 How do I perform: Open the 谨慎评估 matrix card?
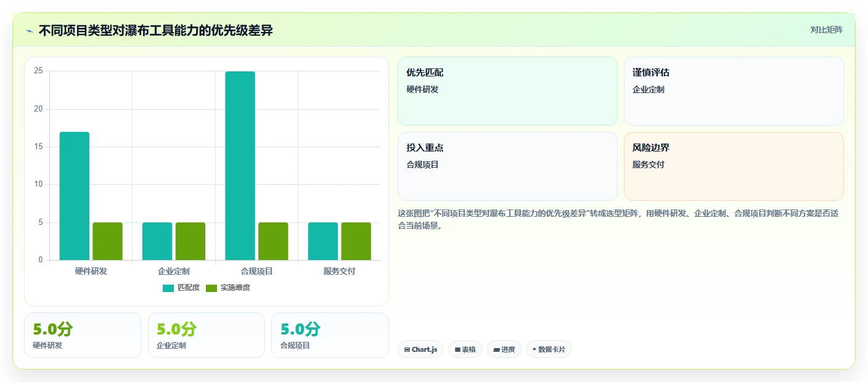coord(734,91)
